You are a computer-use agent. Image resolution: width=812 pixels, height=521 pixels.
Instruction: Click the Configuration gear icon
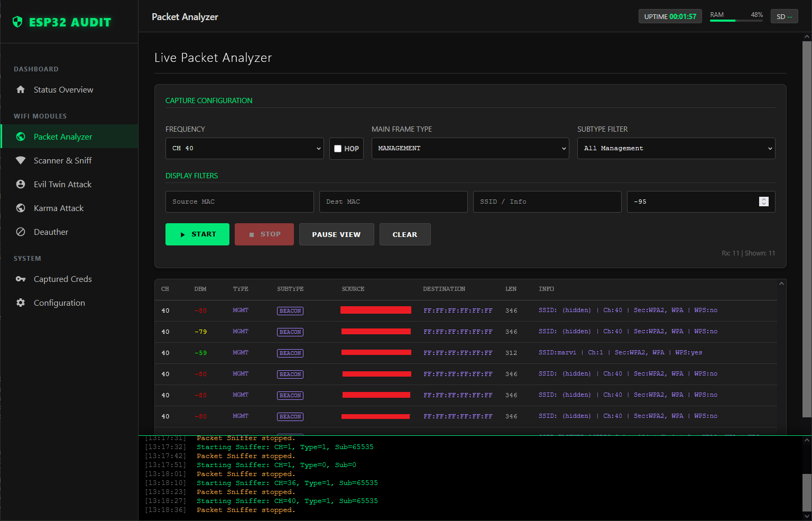(20, 303)
